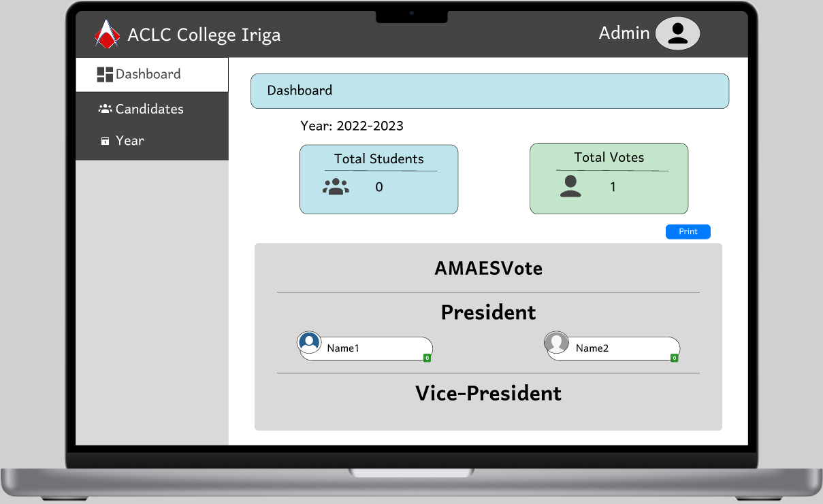This screenshot has width=823, height=504.
Task: Click the Total Votes card
Action: pyautogui.click(x=609, y=178)
